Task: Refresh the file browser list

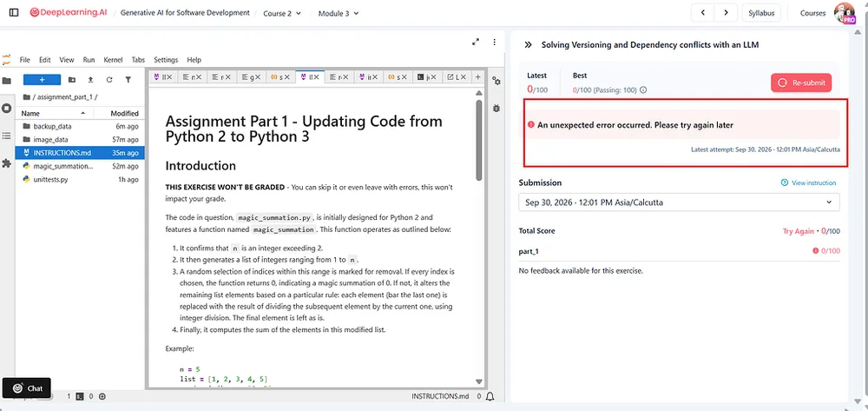Action: [x=109, y=80]
